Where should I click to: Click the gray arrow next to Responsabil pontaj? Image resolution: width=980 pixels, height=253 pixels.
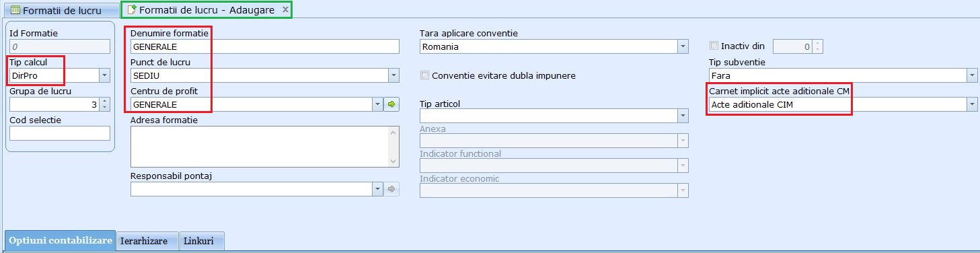click(393, 190)
